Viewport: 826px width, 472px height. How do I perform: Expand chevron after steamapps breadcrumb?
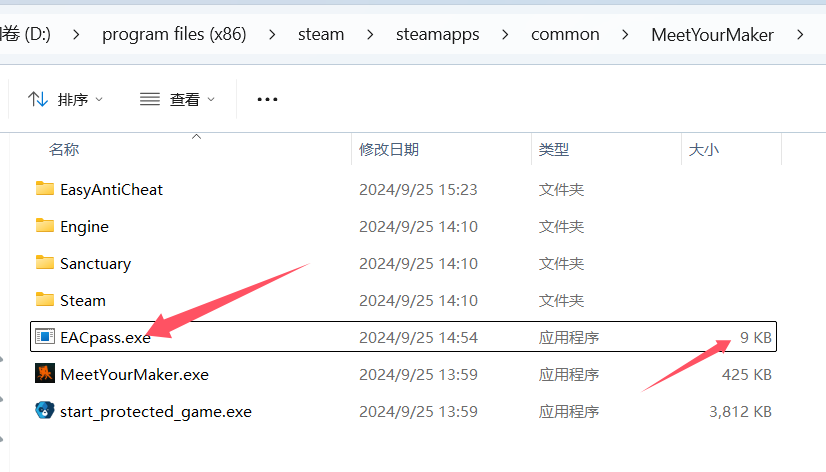click(x=505, y=35)
